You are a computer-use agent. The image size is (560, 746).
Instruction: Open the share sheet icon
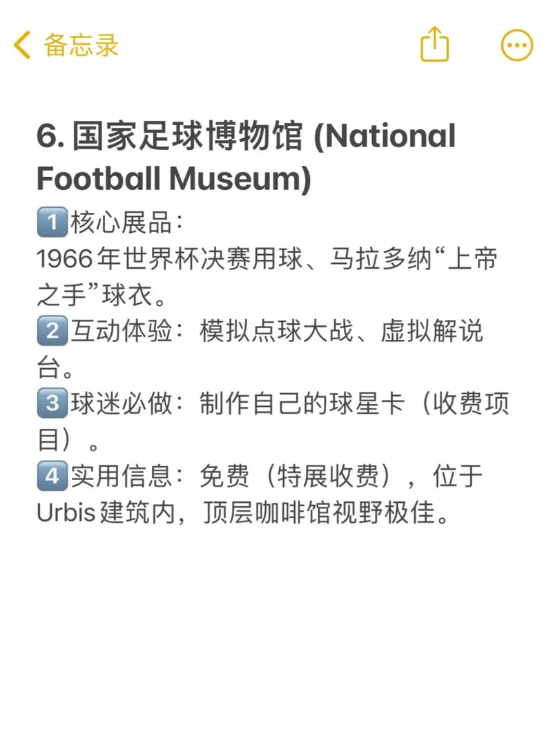click(434, 44)
